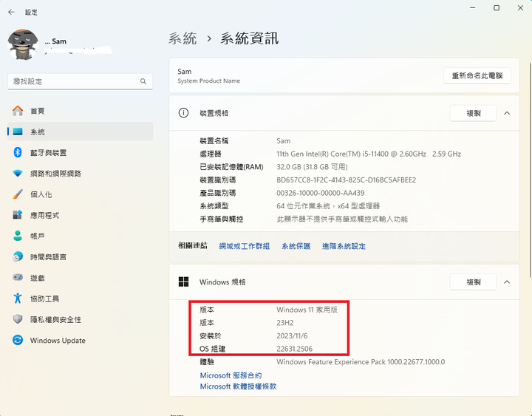Click the processor value 11th Gen Intel Core
The height and width of the screenshot is (416, 532).
coord(369,154)
